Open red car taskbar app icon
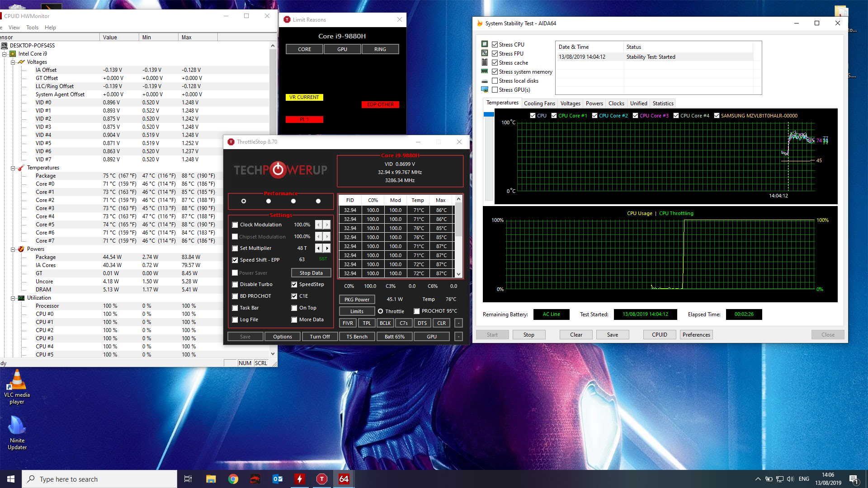Viewport: 868px width, 488px height. click(255, 479)
